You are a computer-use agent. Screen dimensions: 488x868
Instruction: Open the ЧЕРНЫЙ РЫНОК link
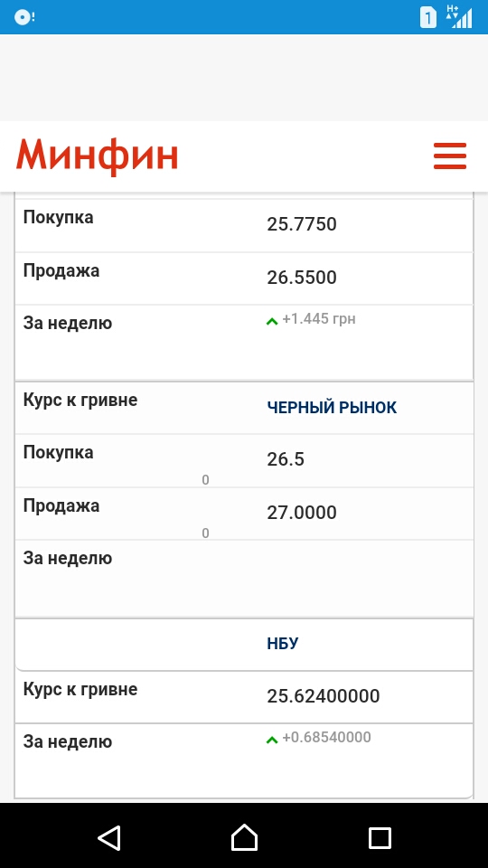coord(332,408)
